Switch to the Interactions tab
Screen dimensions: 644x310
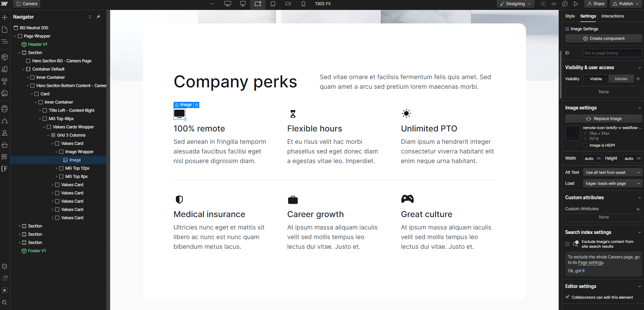(x=612, y=16)
